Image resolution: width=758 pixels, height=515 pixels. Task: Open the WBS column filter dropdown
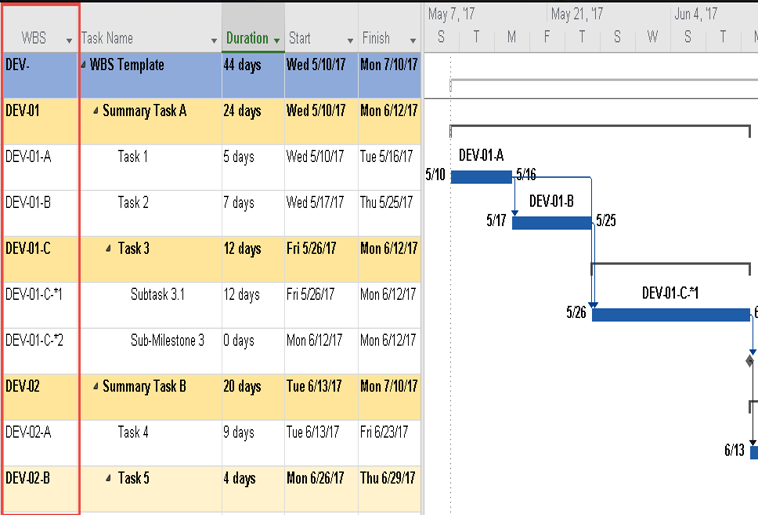[69, 40]
